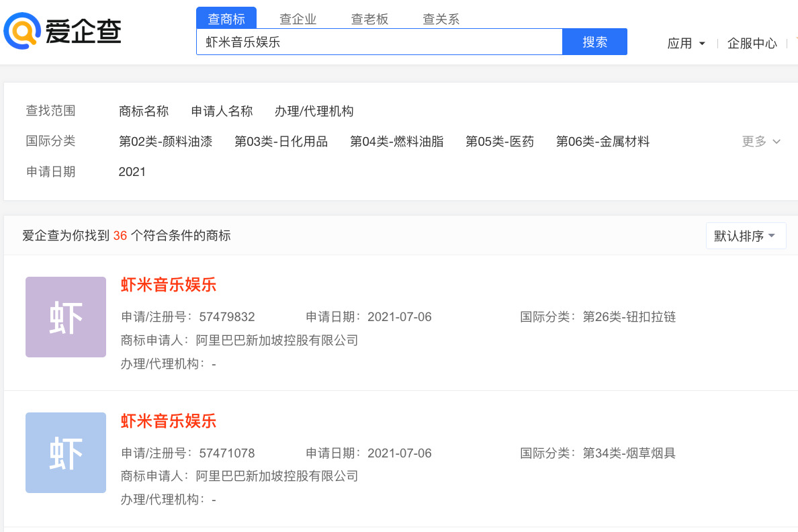The height and width of the screenshot is (532, 798).
Task: Click applicant 阿里巴巴新加坡控股有限公司 in first result
Action: point(277,340)
